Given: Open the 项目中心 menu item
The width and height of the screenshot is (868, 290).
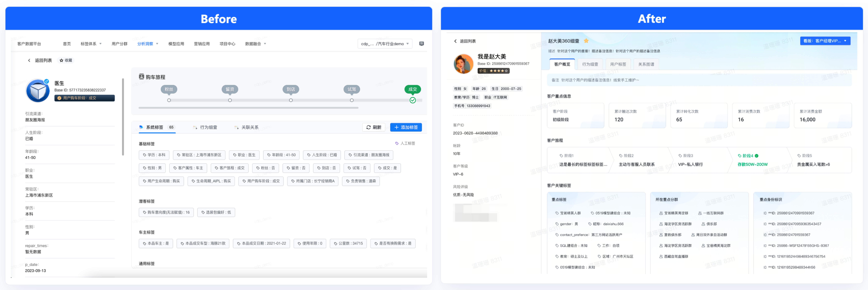Looking at the screenshot, I should 227,44.
